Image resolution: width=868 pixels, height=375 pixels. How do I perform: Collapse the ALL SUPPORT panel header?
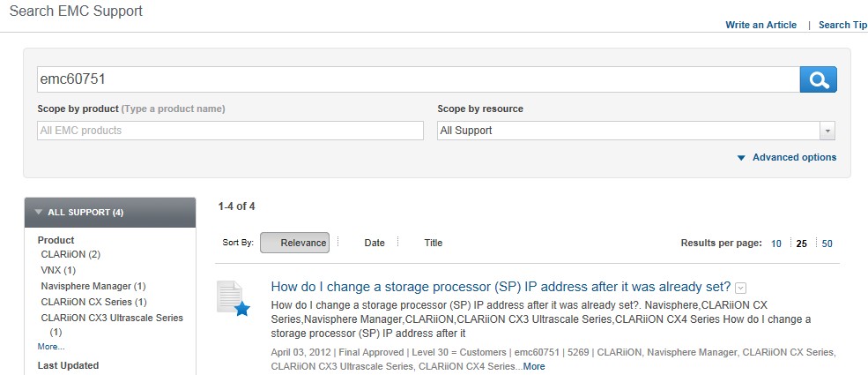click(x=109, y=212)
